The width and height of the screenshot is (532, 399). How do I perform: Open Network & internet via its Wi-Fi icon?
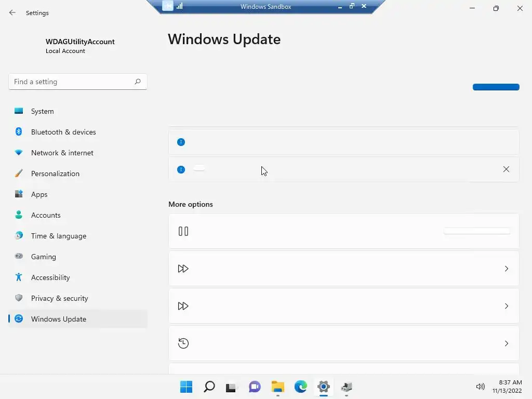coord(19,152)
